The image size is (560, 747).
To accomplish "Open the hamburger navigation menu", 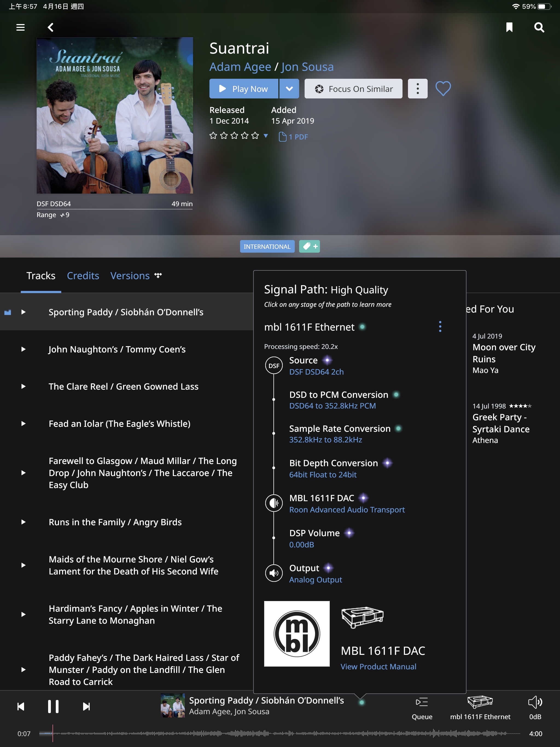I will [x=21, y=27].
